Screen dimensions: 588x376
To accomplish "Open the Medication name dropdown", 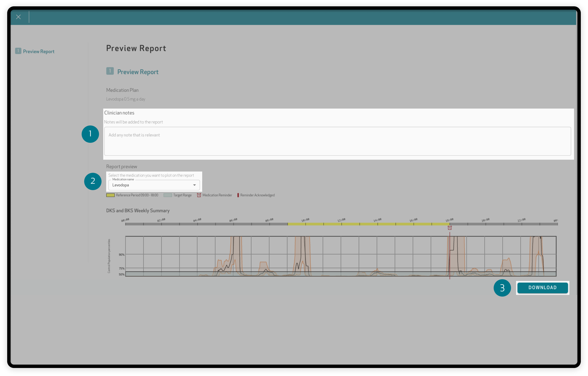I will (154, 185).
